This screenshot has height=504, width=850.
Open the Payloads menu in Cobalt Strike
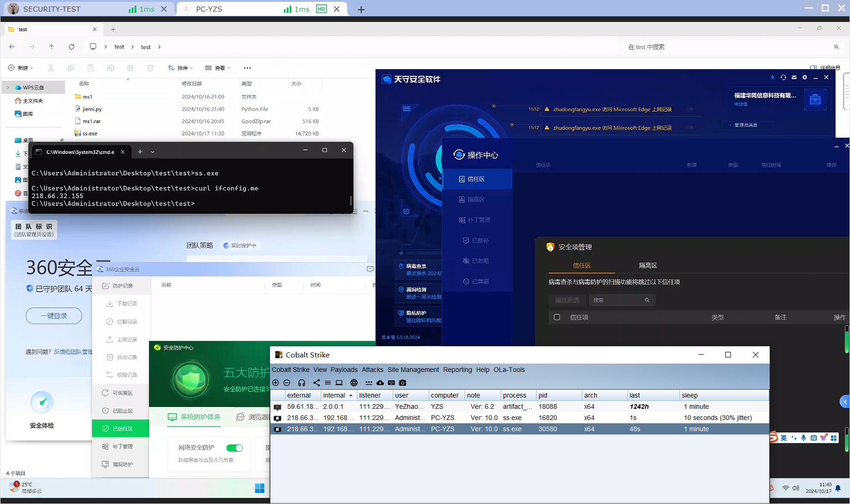click(x=344, y=370)
